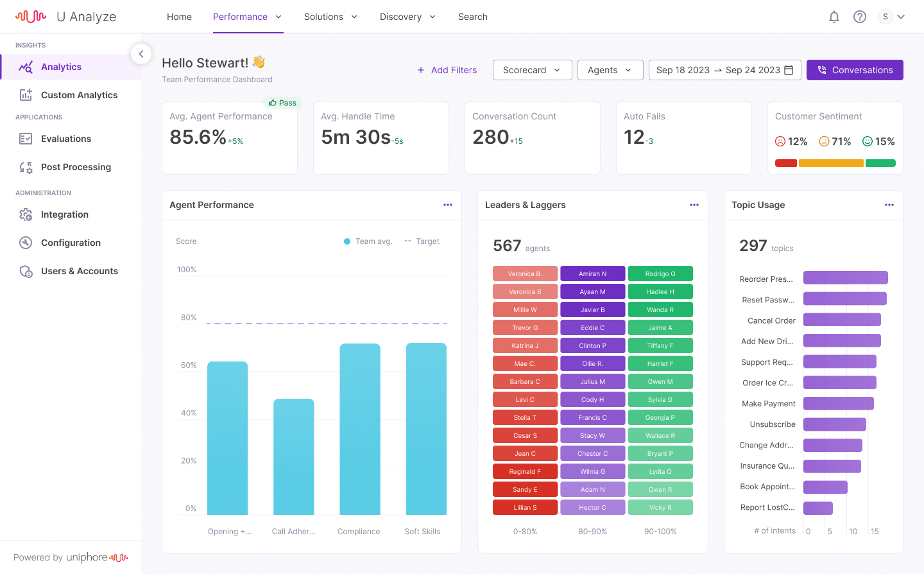Click the Evaluations icon under Applications
Viewport: 924px width, 574px height.
pyautogui.click(x=26, y=139)
